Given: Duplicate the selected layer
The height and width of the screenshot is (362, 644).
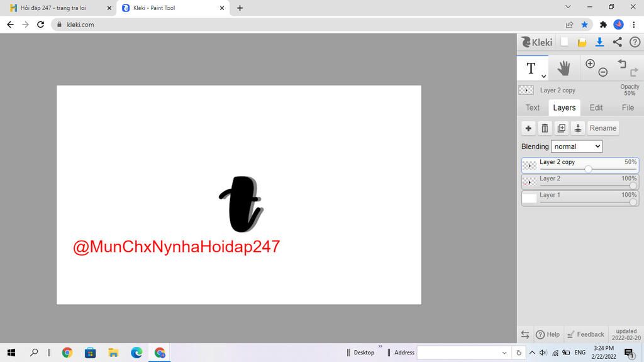Looking at the screenshot, I should click(x=561, y=128).
